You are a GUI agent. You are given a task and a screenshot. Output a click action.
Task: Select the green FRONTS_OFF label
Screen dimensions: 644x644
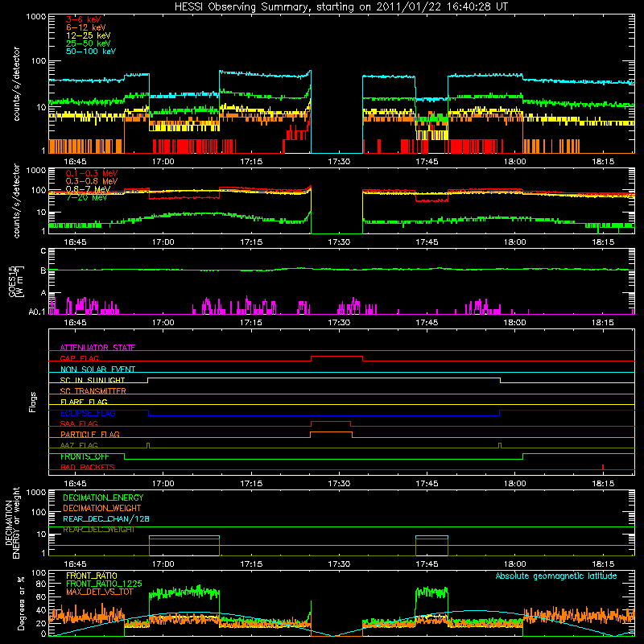click(x=85, y=456)
